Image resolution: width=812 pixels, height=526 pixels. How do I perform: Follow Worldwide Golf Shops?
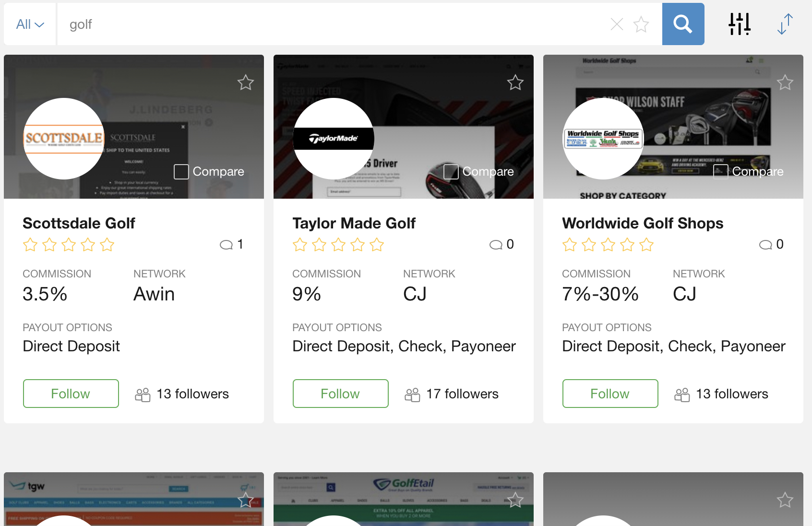click(610, 394)
